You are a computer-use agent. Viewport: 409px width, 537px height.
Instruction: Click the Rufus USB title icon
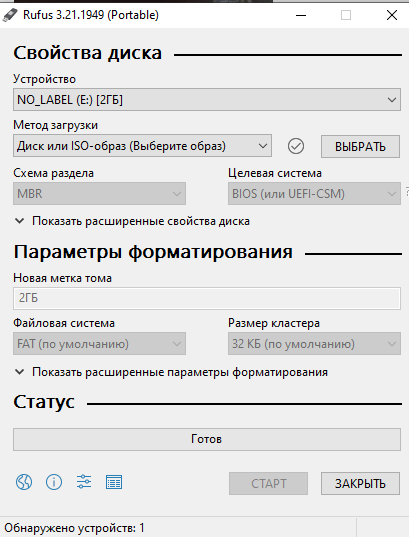coord(10,15)
